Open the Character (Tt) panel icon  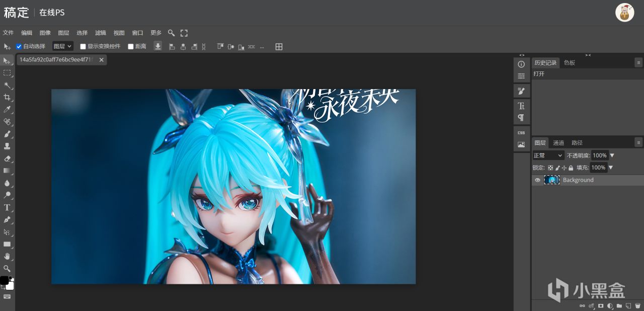pyautogui.click(x=521, y=106)
